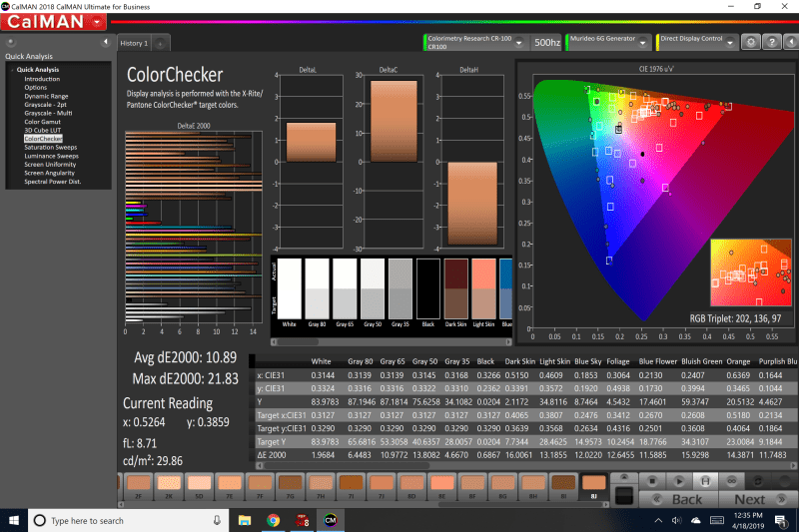Viewport: 799px width, 532px height.
Task: Select the 8J swatch at strip end
Action: [593, 487]
